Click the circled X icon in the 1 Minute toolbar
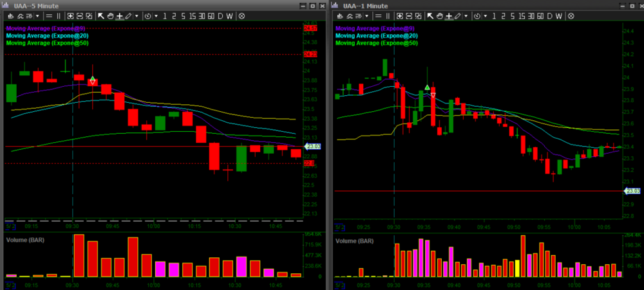The width and height of the screenshot is (644, 290). pyautogui.click(x=571, y=16)
